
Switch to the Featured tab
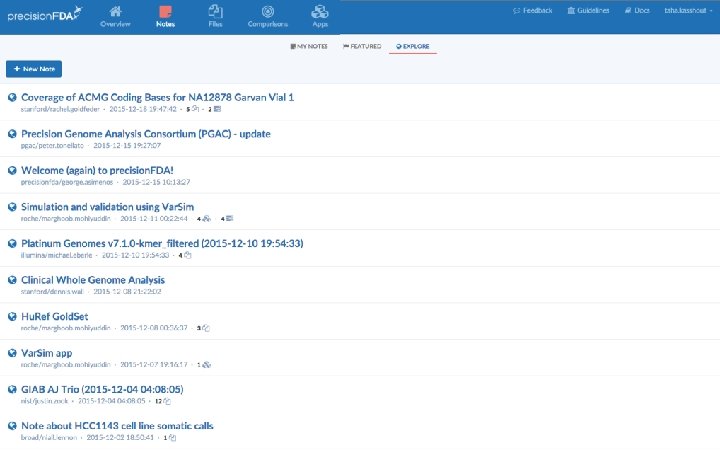(x=362, y=46)
